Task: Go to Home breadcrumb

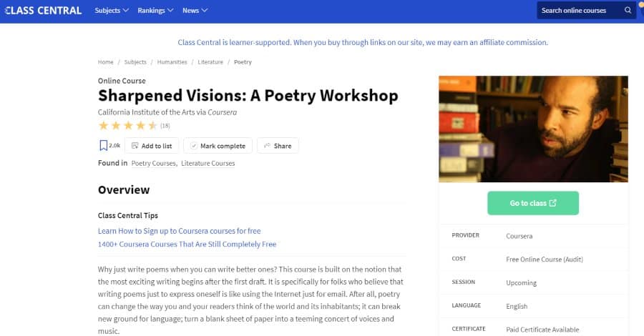Action: pyautogui.click(x=106, y=62)
